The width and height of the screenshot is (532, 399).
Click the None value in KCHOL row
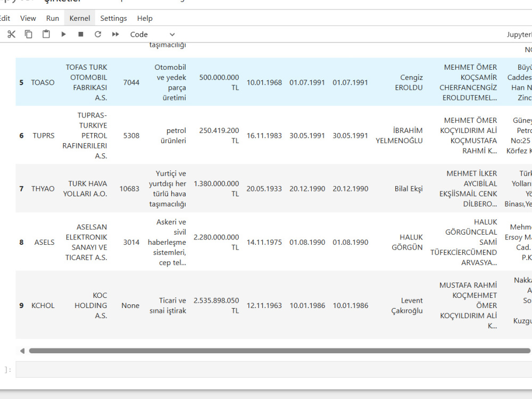130,305
